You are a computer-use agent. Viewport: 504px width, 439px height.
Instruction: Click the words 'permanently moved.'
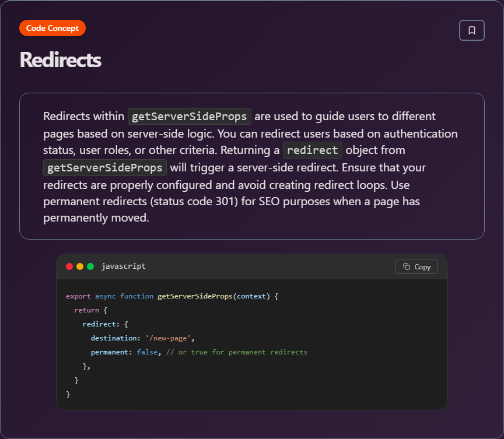point(96,217)
